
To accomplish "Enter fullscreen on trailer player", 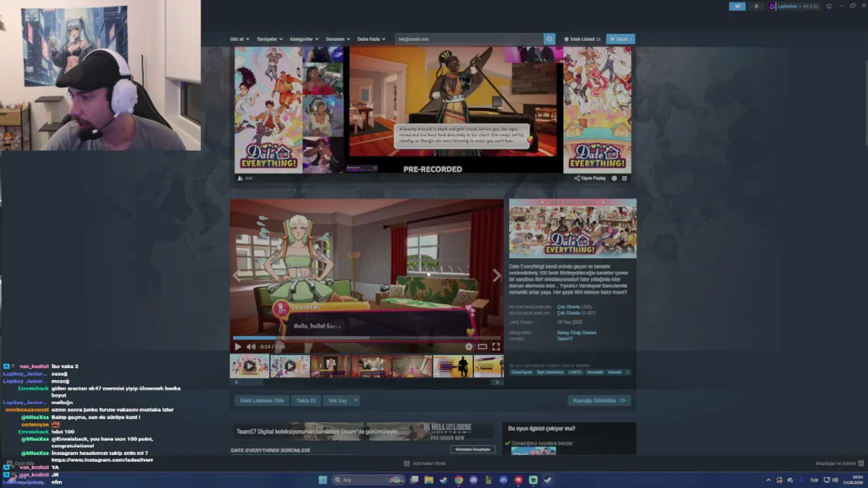I will tap(496, 346).
